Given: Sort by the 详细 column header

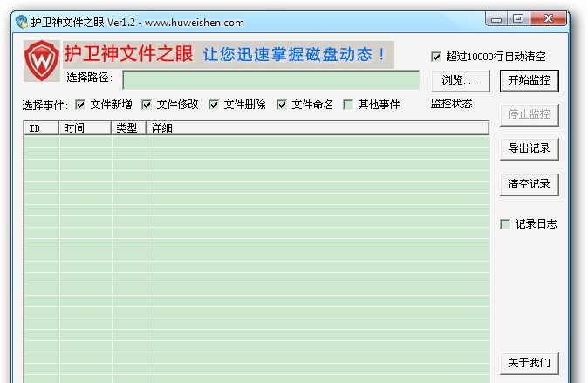Looking at the screenshot, I should pos(318,128).
